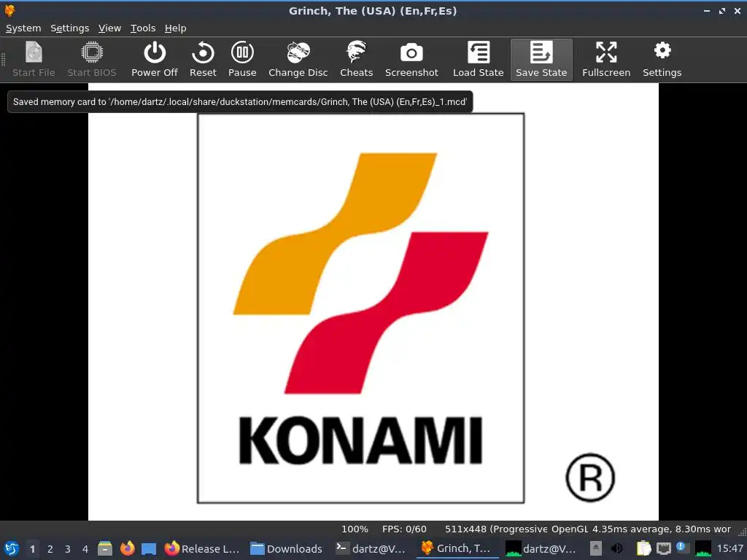Image resolution: width=747 pixels, height=560 pixels.
Task: Open the Save State dropdown
Action: pos(541,60)
